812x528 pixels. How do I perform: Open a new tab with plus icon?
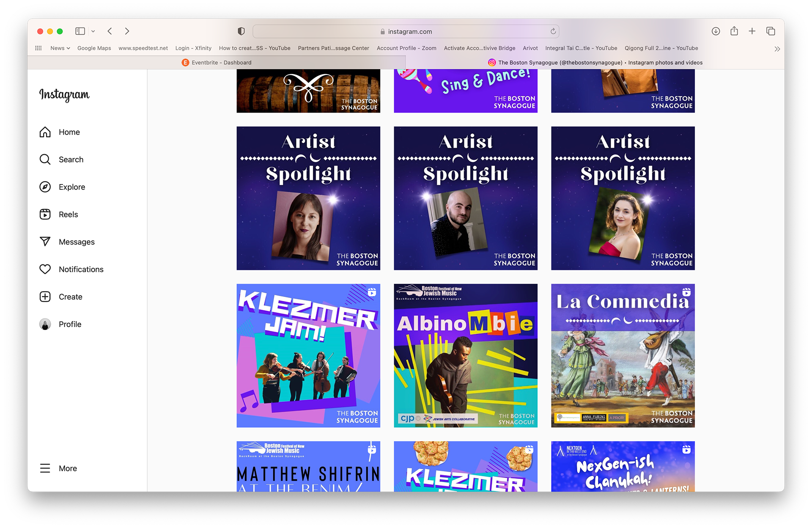point(752,31)
